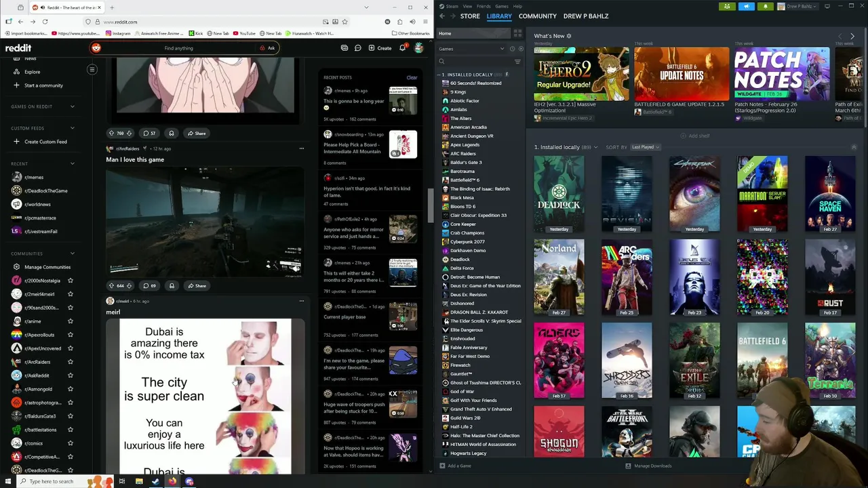
Task: Upvote the ArcRaiders post with 644 votes
Action: [x=112, y=285]
